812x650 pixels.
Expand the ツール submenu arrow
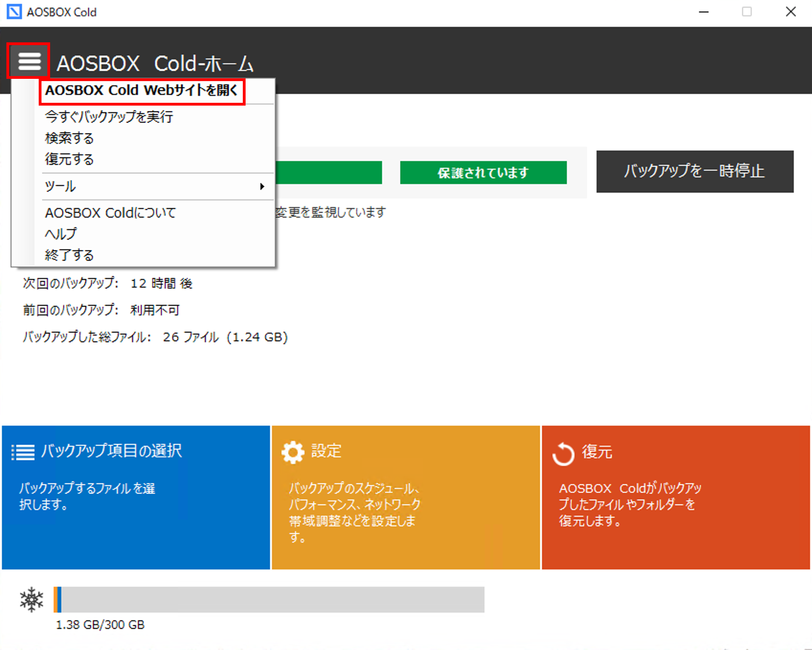pyautogui.click(x=262, y=186)
